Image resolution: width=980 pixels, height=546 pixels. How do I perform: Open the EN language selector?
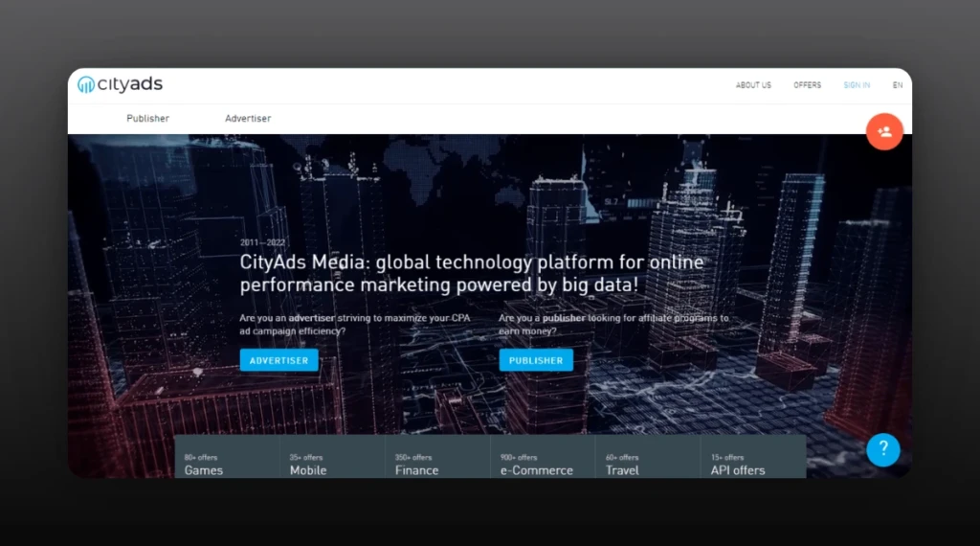coord(897,85)
